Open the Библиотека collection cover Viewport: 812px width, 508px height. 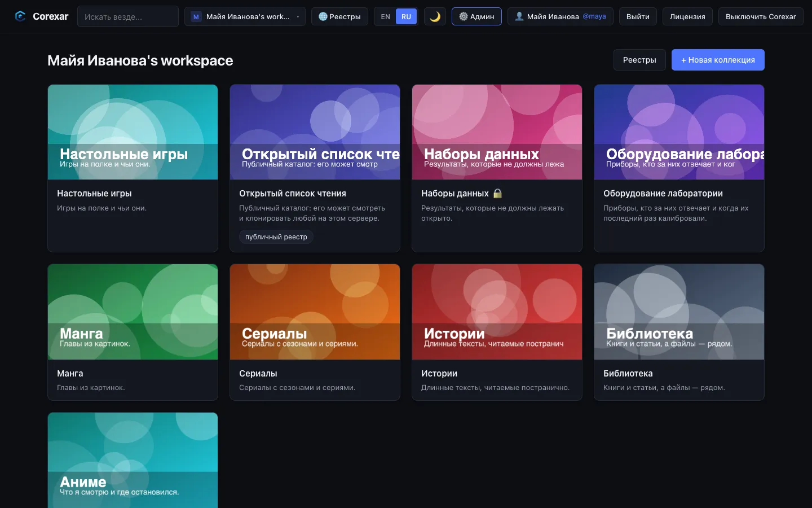pos(679,312)
